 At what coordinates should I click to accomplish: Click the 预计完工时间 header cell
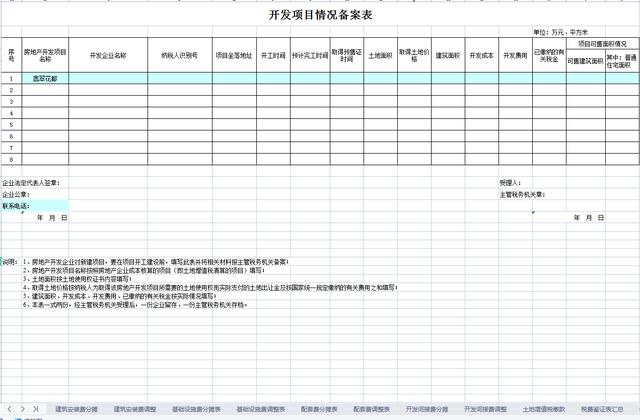click(310, 55)
